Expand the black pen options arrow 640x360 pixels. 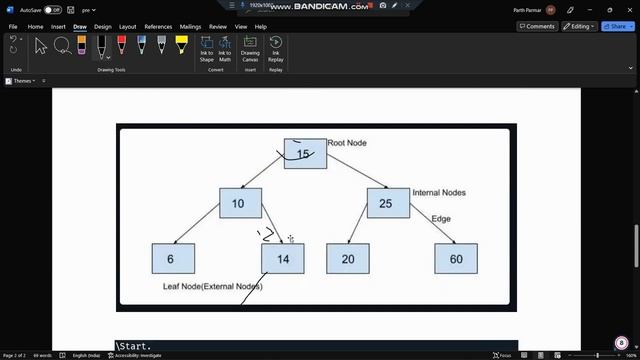[108, 58]
